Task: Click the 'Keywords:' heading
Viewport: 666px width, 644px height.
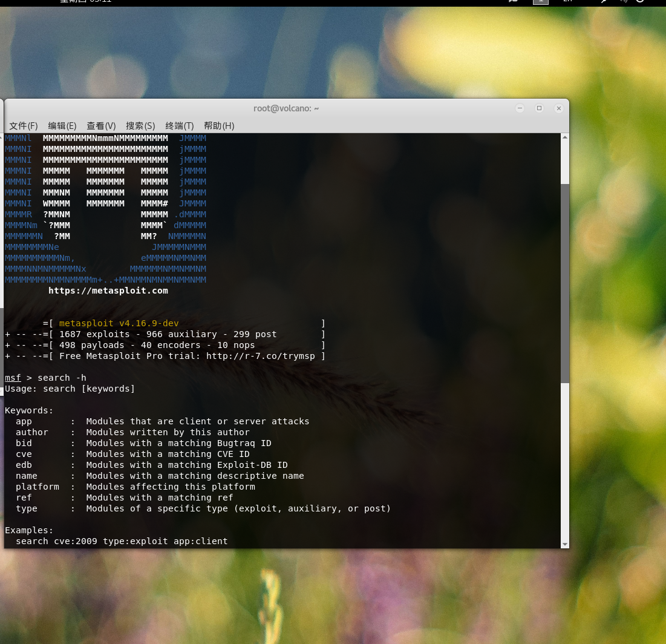Action: point(29,410)
